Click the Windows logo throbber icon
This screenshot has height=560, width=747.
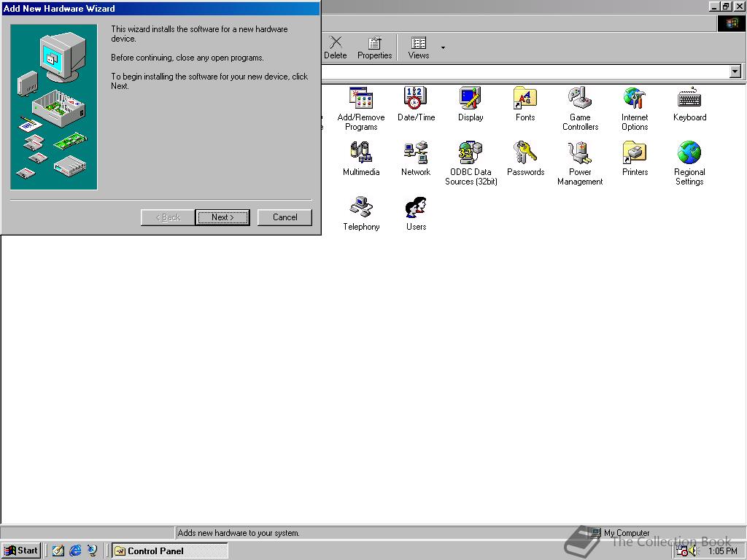[x=731, y=23]
